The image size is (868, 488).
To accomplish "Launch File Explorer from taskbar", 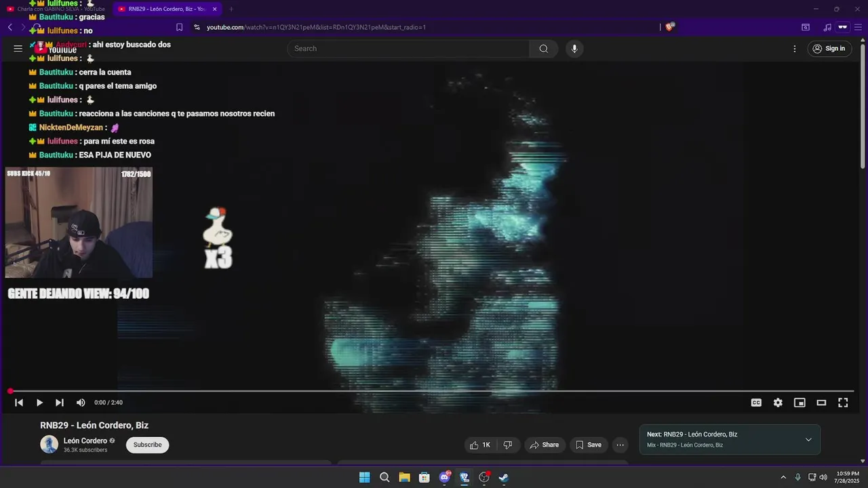I will (404, 477).
